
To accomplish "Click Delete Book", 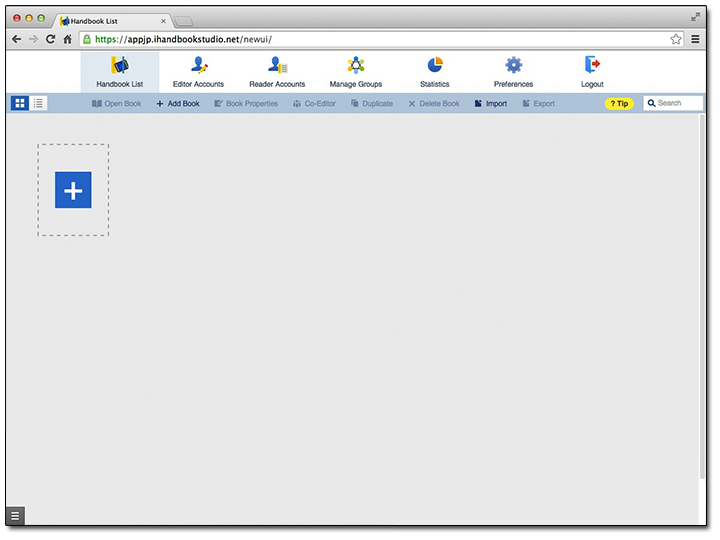I will click(434, 104).
